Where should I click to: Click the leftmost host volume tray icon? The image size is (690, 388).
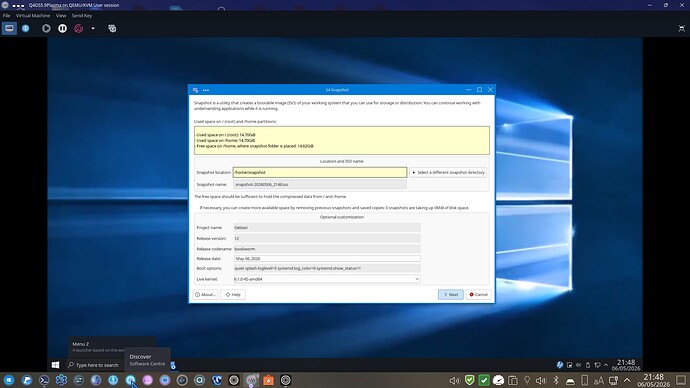click(455, 380)
